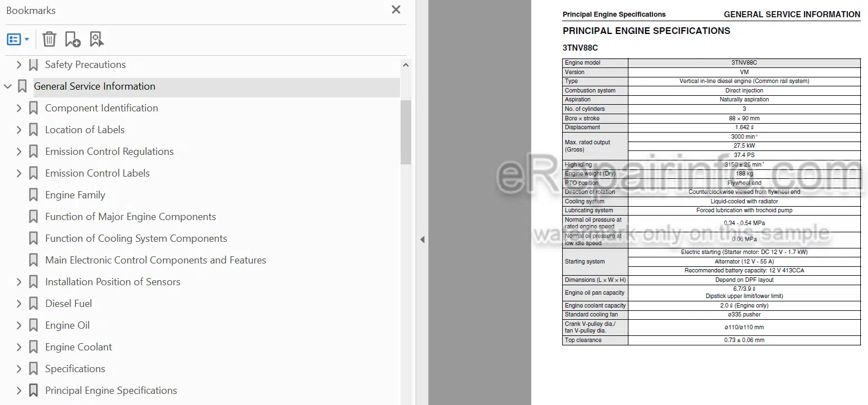Expand the Component Identification bookmark

point(19,108)
